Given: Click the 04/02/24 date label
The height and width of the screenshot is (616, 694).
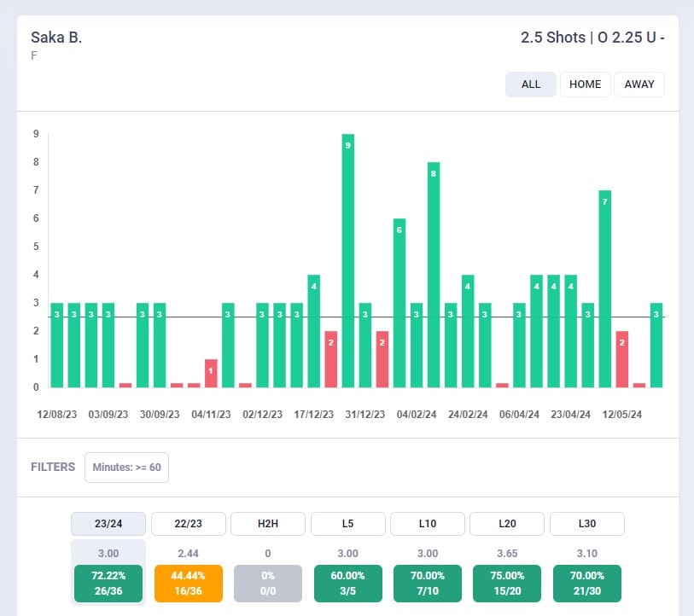Looking at the screenshot, I should [x=417, y=415].
